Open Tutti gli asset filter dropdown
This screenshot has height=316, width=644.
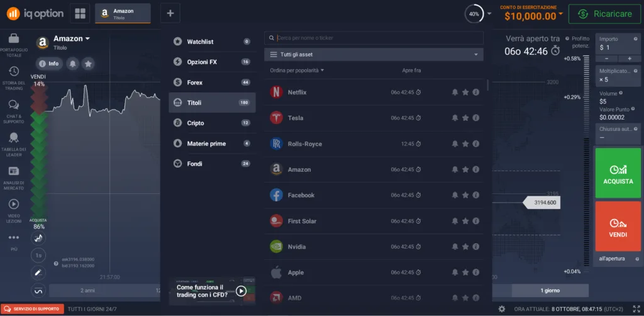(374, 54)
